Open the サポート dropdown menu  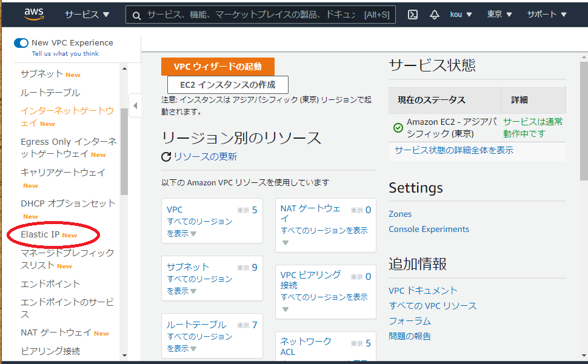tap(547, 15)
